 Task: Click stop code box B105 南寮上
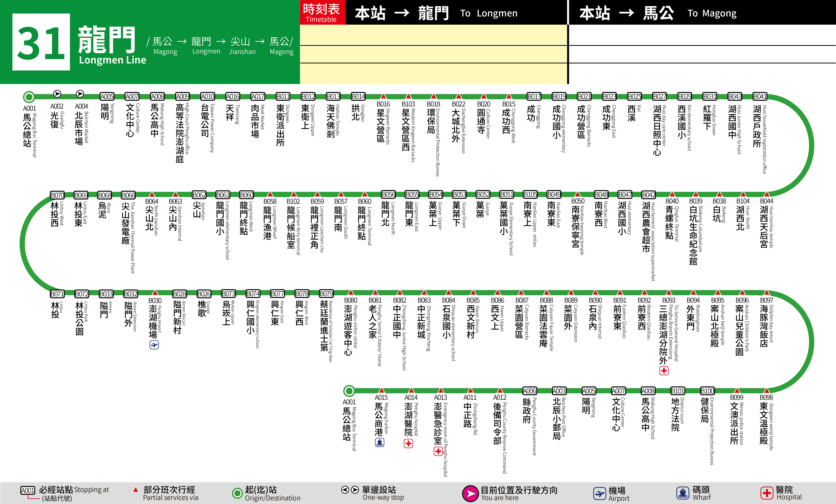coord(530,195)
